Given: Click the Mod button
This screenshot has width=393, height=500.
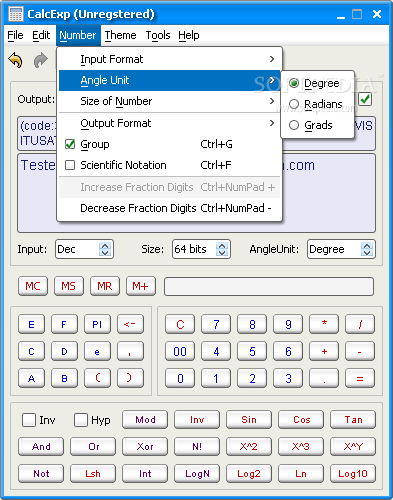Looking at the screenshot, I should (x=145, y=419).
